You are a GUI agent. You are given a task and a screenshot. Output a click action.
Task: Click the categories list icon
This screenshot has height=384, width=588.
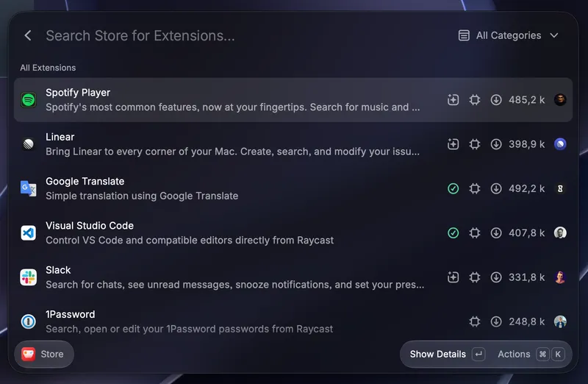pyautogui.click(x=464, y=35)
